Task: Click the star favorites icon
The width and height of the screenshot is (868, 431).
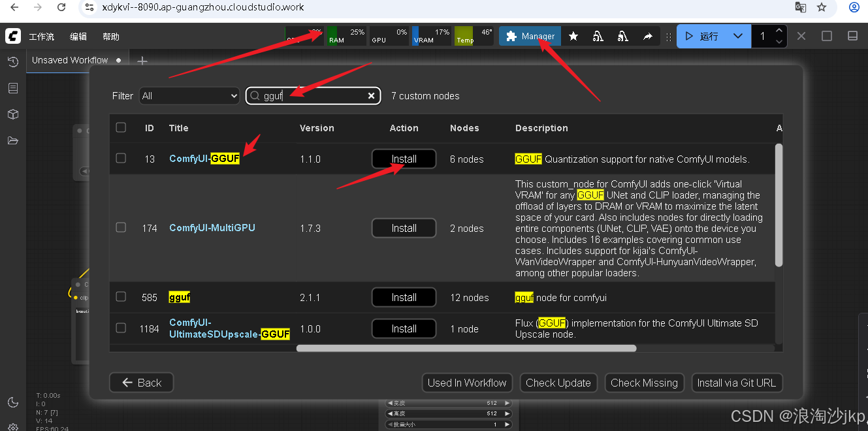Action: [573, 37]
